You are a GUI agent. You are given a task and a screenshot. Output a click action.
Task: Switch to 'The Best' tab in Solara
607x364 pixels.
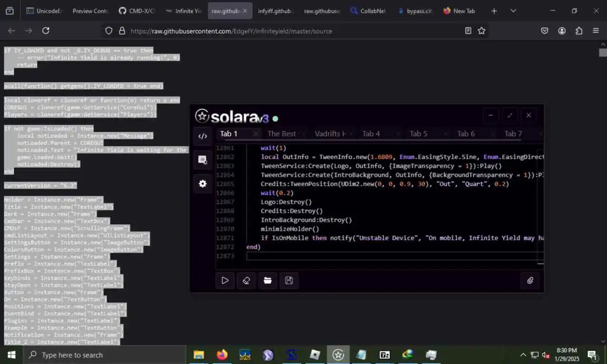coord(281,134)
